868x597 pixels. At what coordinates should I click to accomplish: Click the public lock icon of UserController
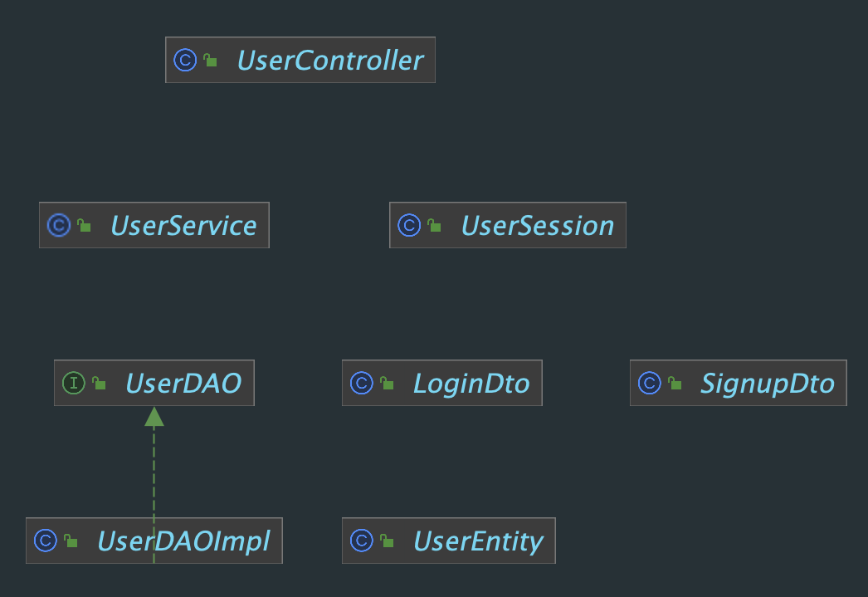point(210,60)
